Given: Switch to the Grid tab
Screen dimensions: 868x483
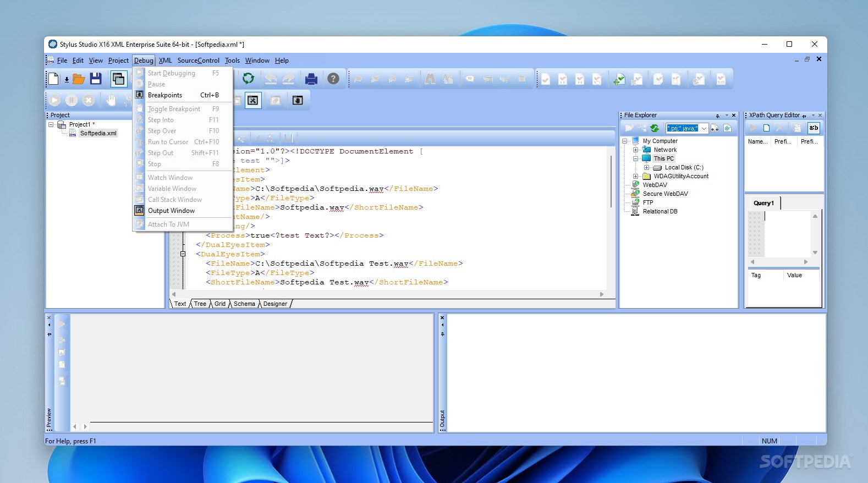Looking at the screenshot, I should click(220, 304).
